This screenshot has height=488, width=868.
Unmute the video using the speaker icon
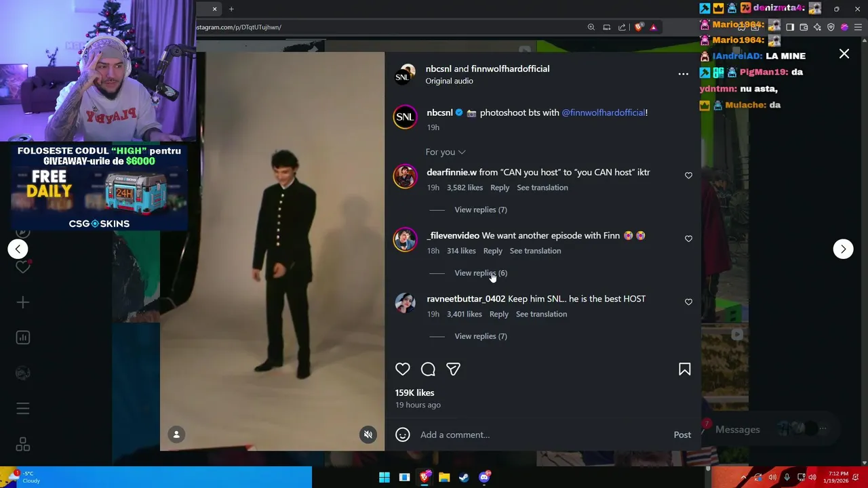368,434
